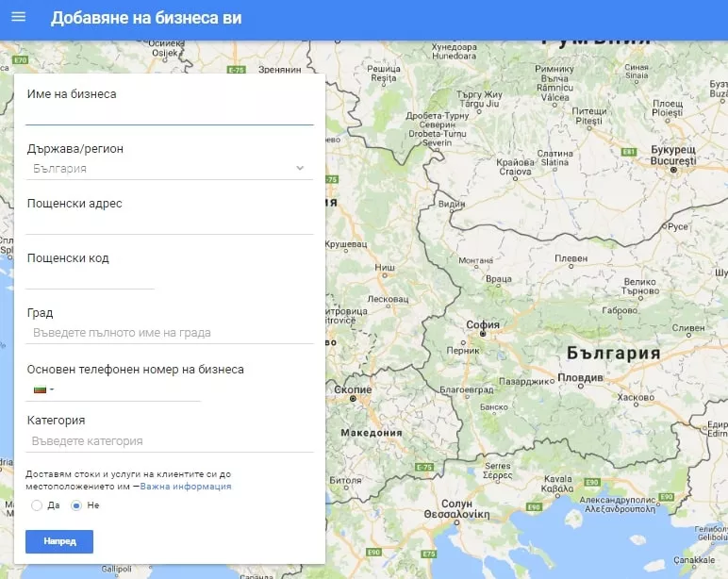
Task: Click the Солун Θεσσαλονίκη label on map
Action: click(456, 509)
